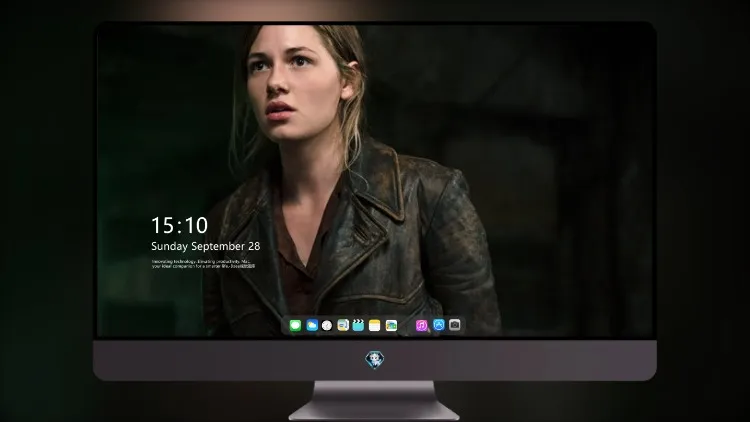Open the photo gallery app in dock
This screenshot has height=422, width=750.
point(391,325)
